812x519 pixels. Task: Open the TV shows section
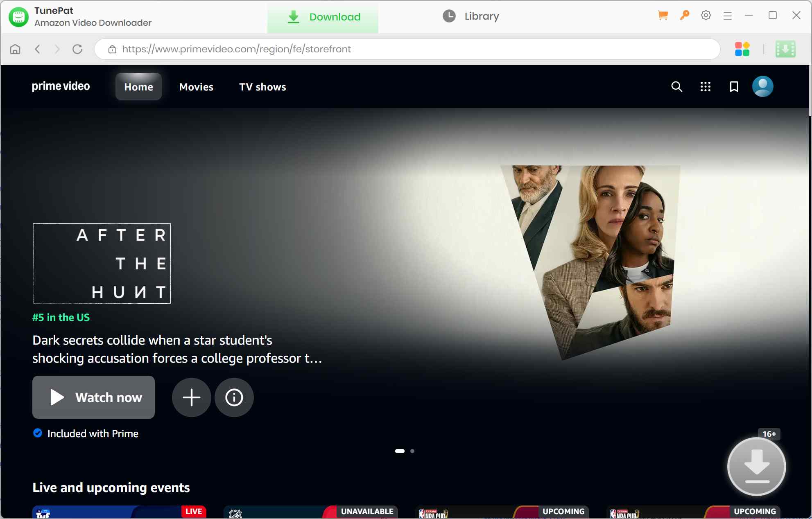262,87
